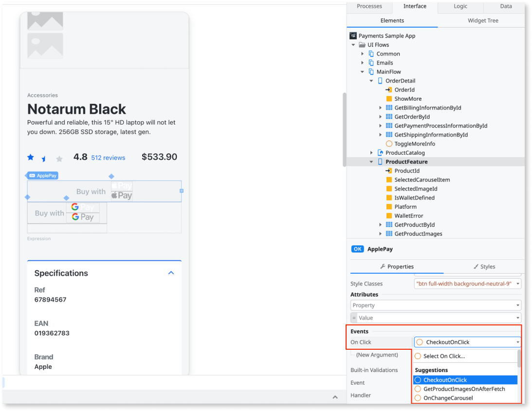Open the Widget Tree tab
Image resolution: width=532 pixels, height=411 pixels.
482,20
